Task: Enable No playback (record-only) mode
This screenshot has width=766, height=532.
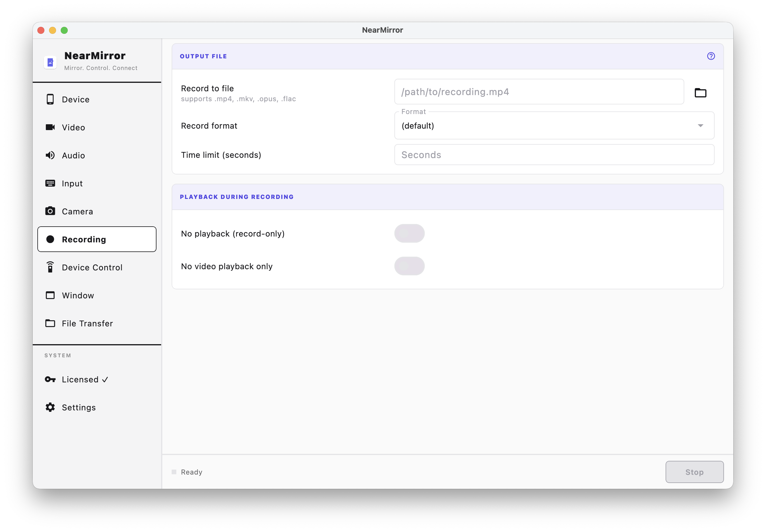Action: tap(409, 233)
